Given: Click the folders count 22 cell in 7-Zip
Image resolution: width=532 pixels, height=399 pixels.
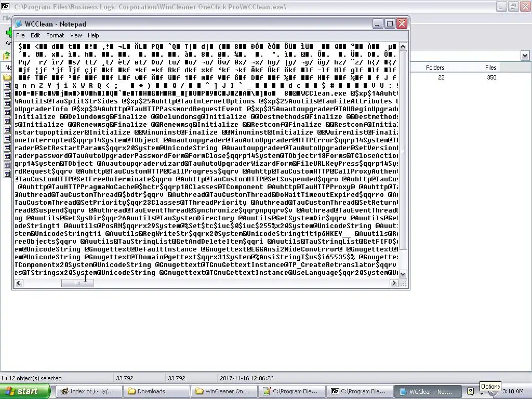Looking at the screenshot, I should coord(441,77).
